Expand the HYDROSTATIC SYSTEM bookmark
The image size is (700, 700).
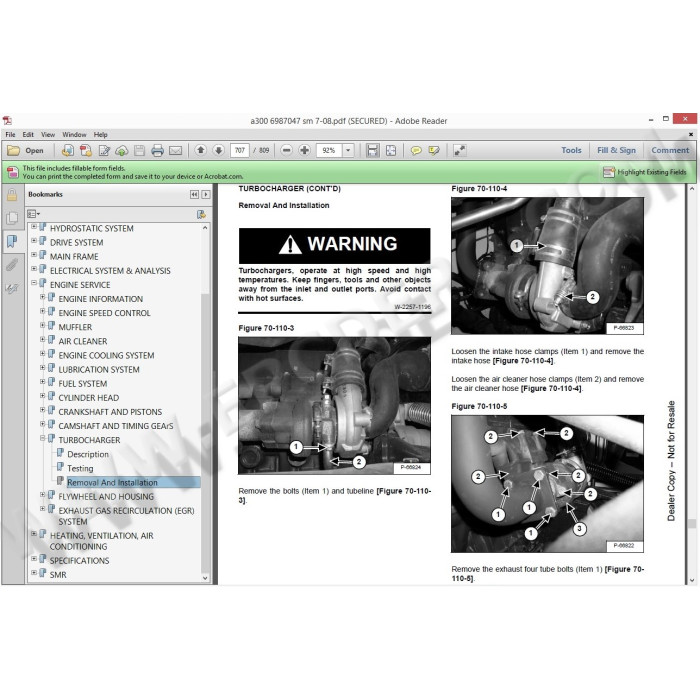click(x=34, y=227)
